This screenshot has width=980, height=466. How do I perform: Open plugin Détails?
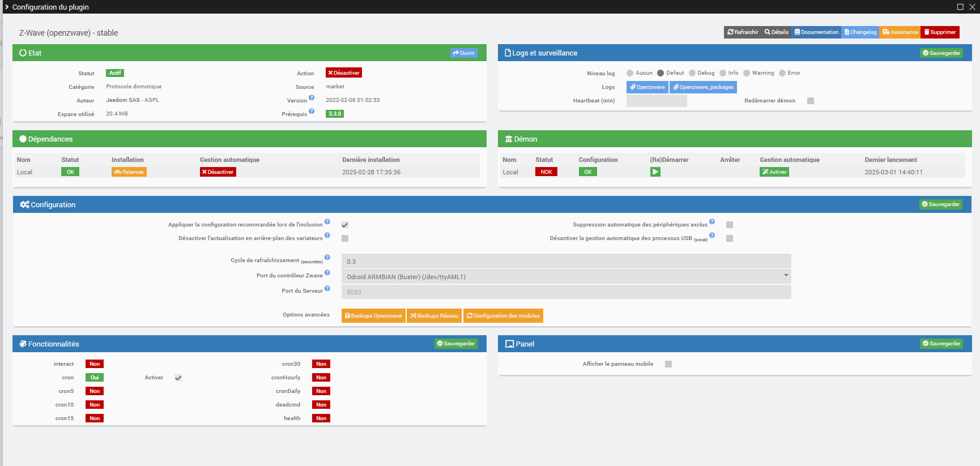[x=777, y=32]
